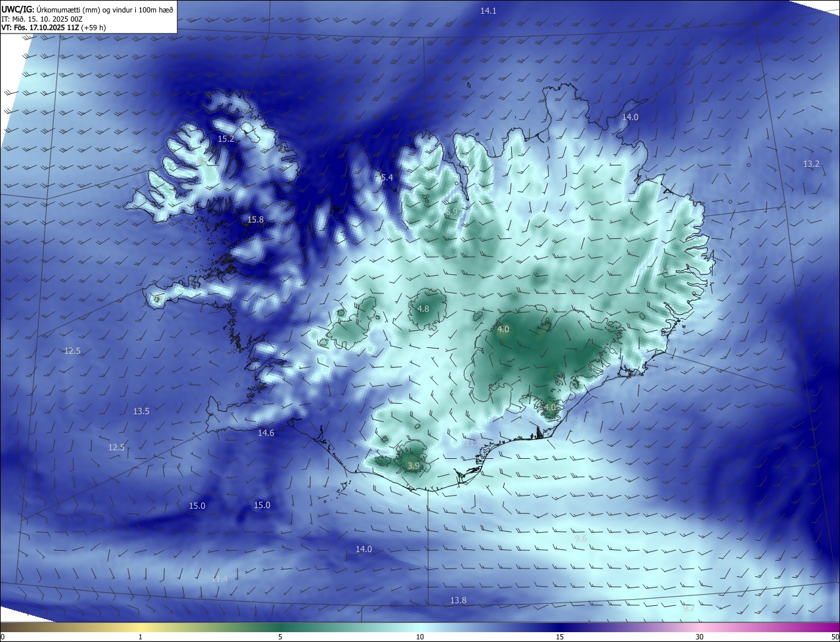Image resolution: width=840 pixels, height=642 pixels.
Task: Click the 14.0 label in the ocean south of Iceland
Action: (364, 549)
